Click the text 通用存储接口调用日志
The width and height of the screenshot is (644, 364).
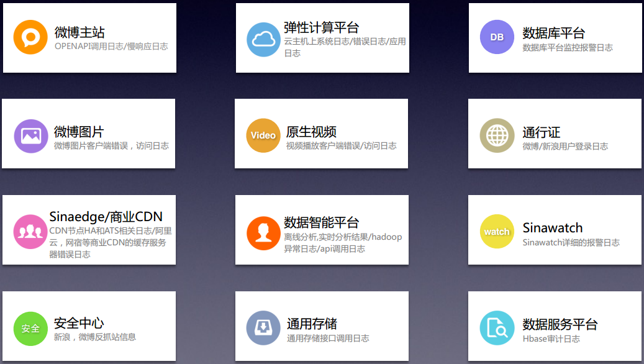coord(328,338)
